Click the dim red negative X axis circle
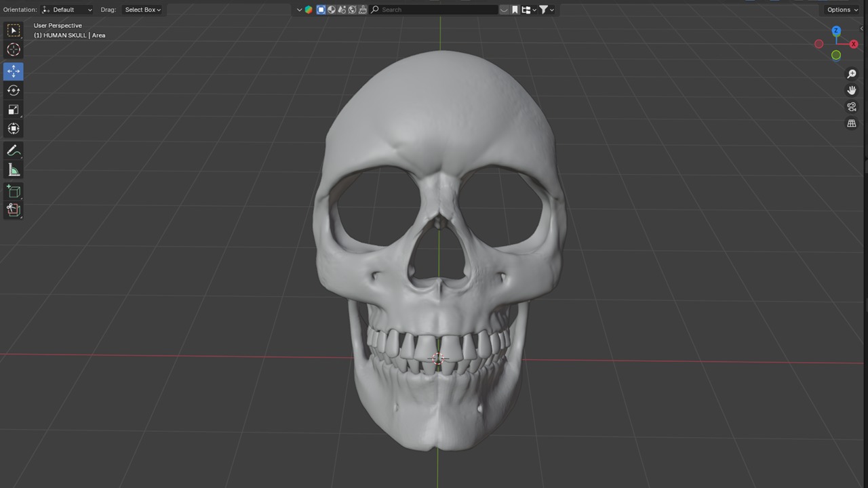 819,44
